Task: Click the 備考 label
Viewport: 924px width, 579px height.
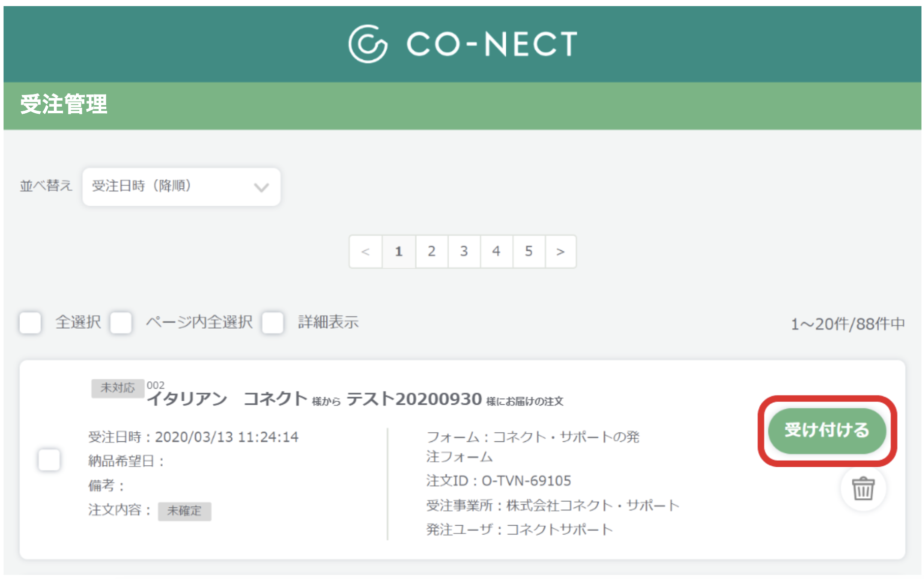Action: [106, 486]
